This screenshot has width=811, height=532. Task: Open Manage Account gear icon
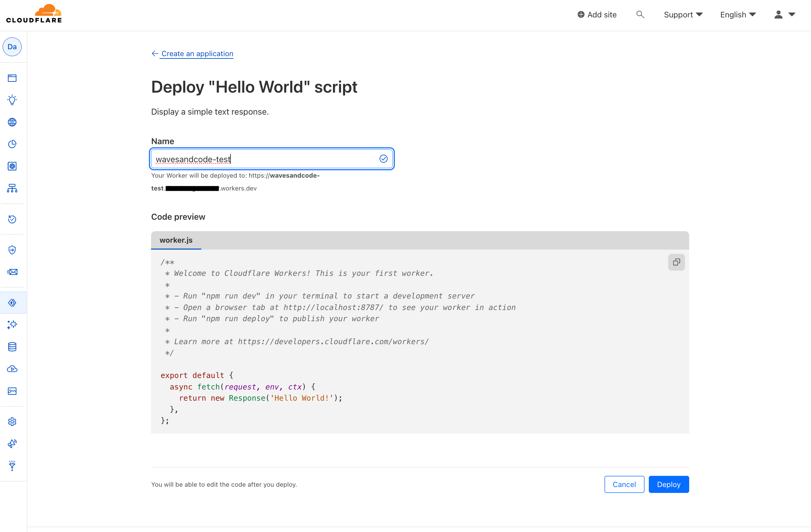(x=12, y=422)
